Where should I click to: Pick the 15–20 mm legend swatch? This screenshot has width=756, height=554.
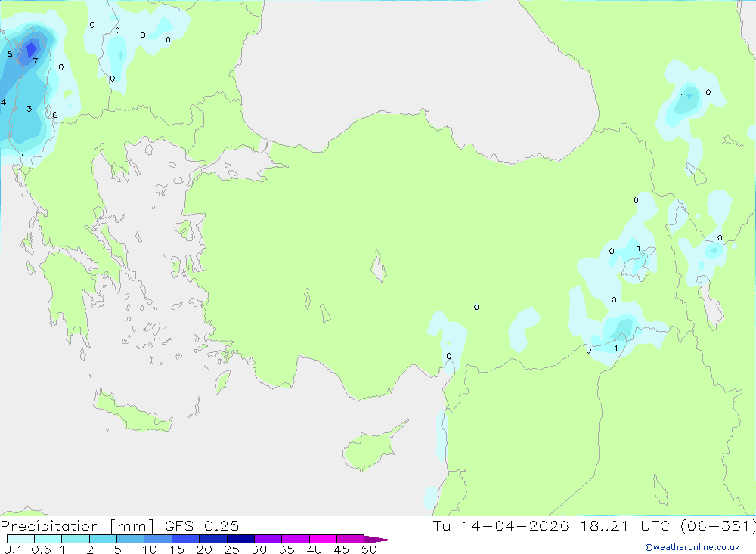186,539
